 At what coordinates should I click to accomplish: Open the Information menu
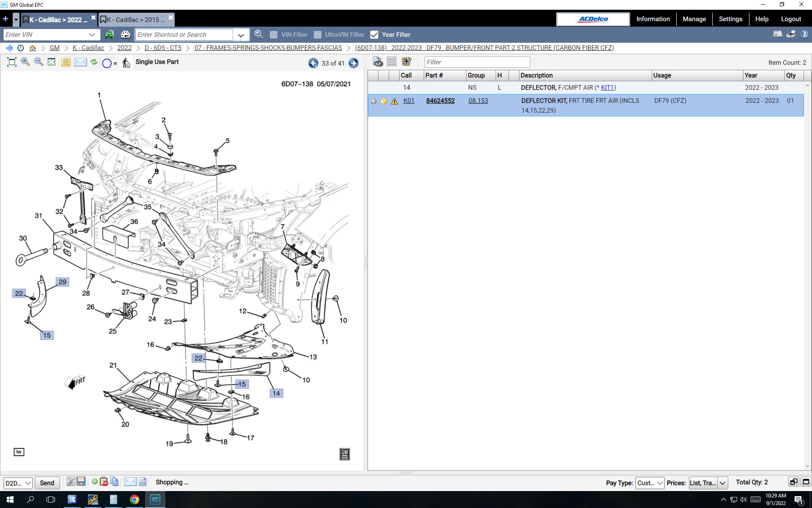point(653,19)
